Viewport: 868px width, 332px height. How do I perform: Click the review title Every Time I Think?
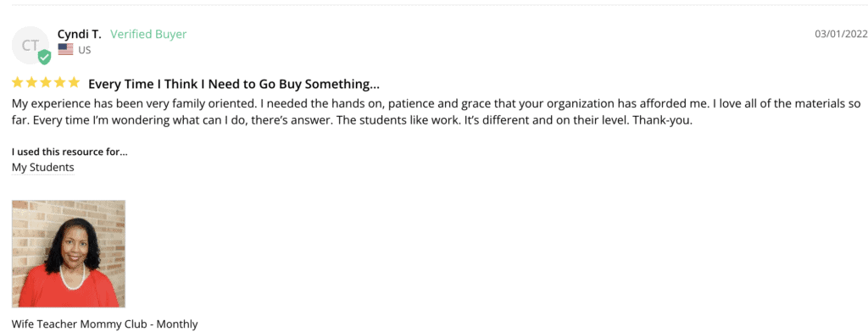[x=234, y=84]
